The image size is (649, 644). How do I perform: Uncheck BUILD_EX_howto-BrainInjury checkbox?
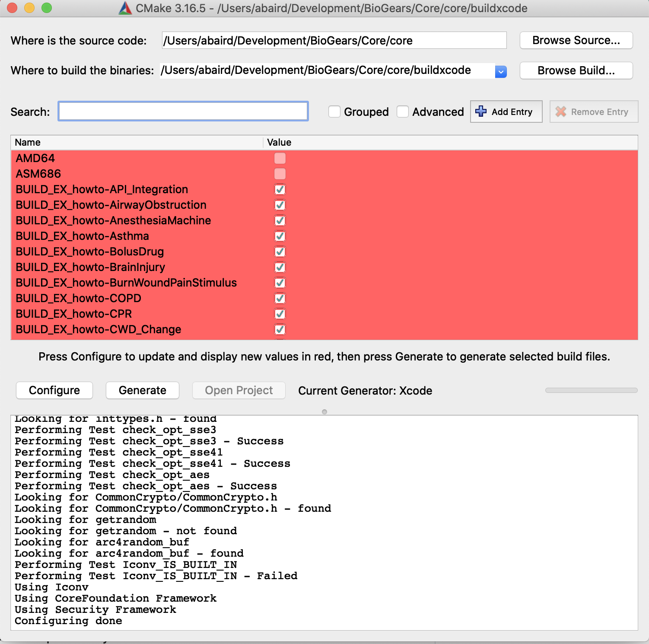[280, 267]
